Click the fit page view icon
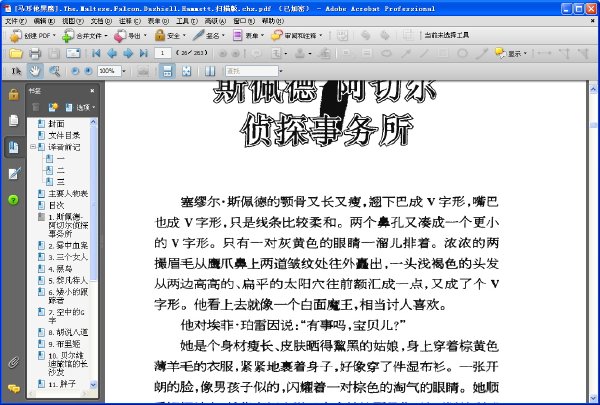Screen dimensions: 600x405 tap(186, 71)
